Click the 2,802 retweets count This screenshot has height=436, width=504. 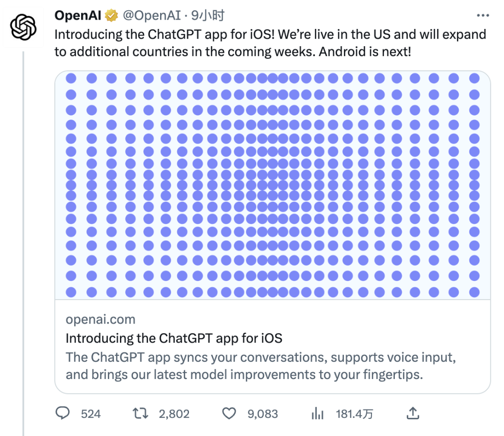coord(174,414)
